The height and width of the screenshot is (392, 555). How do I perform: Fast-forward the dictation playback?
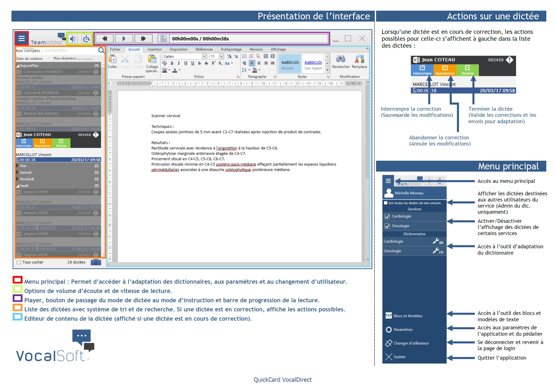(x=143, y=38)
